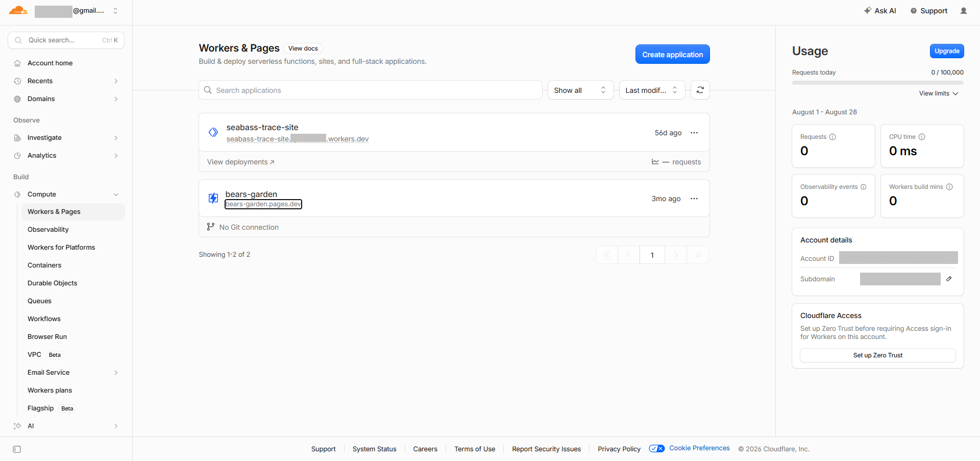This screenshot has width=980, height=461.
Task: Expand the Analytics chevron
Action: (x=116, y=156)
